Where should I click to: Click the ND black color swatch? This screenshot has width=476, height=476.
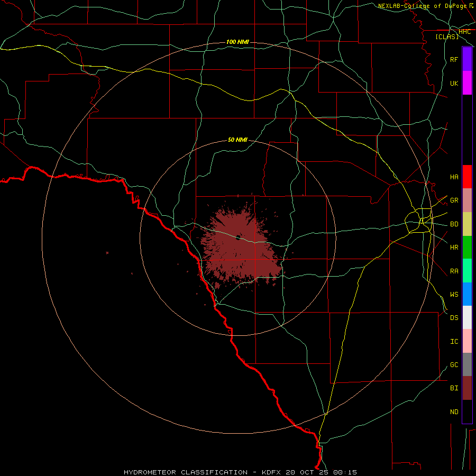467,411
